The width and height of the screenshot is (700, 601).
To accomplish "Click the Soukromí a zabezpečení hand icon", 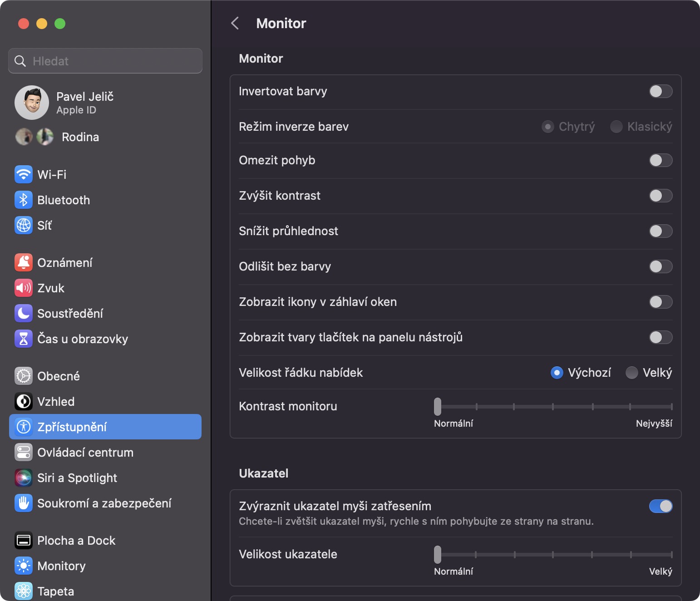I will pyautogui.click(x=24, y=503).
